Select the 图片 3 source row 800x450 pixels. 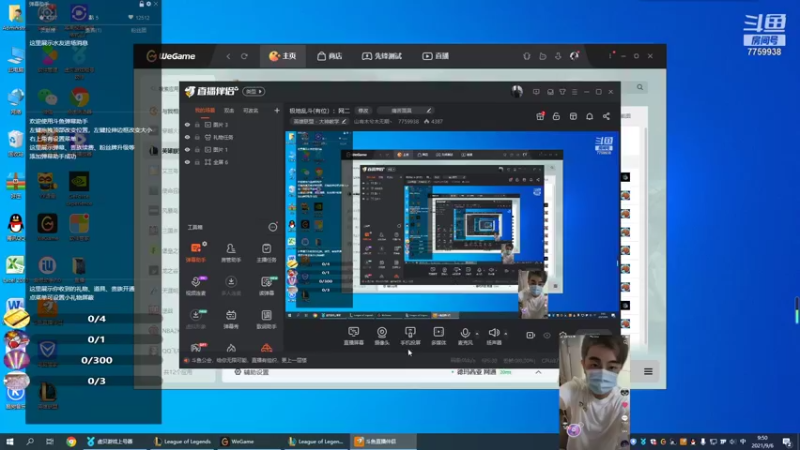(231, 124)
